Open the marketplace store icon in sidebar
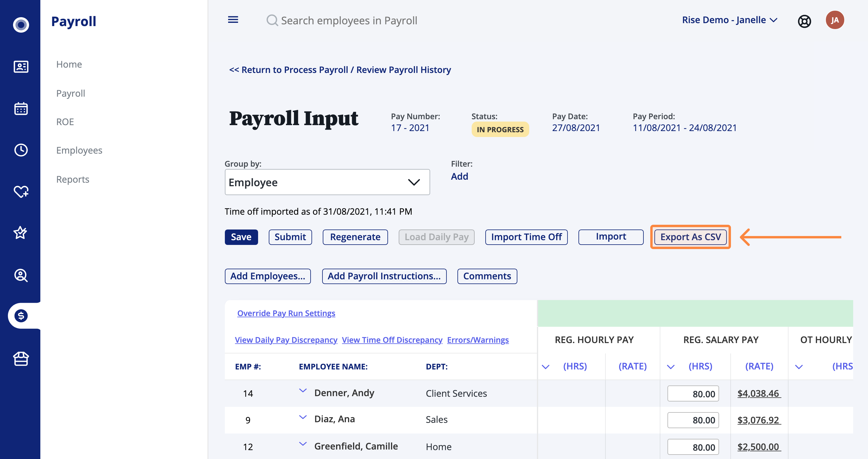Viewport: 868px width, 459px height. click(x=21, y=359)
